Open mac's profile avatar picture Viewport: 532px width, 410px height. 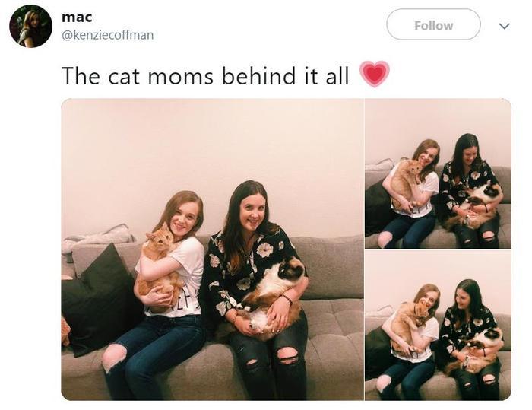coord(30,26)
